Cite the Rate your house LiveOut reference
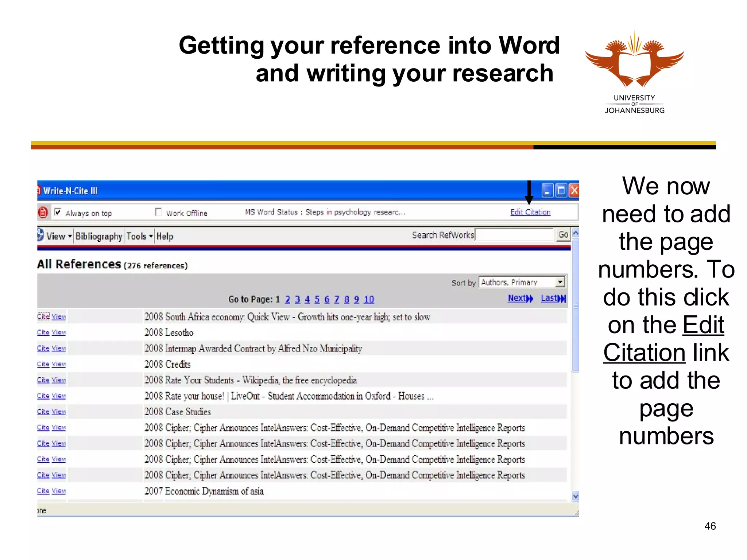 [43, 396]
